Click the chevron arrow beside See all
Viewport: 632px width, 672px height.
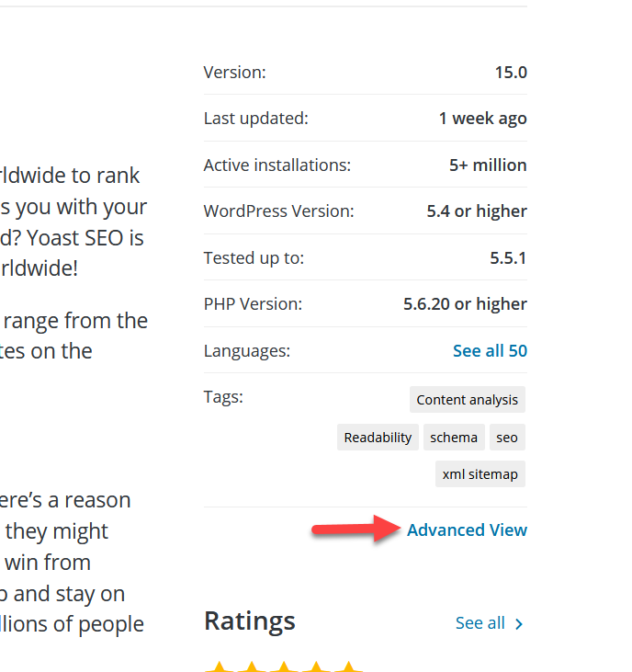pos(519,624)
